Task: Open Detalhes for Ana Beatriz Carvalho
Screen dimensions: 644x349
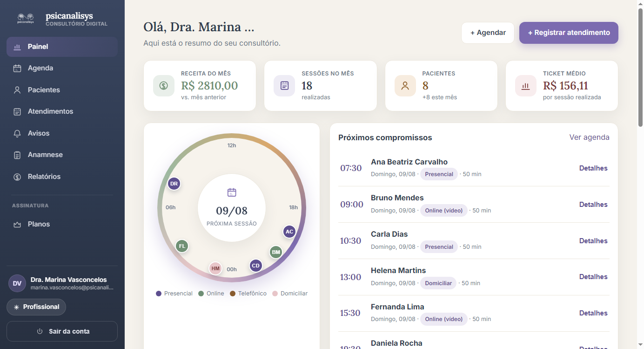Action: click(x=593, y=168)
